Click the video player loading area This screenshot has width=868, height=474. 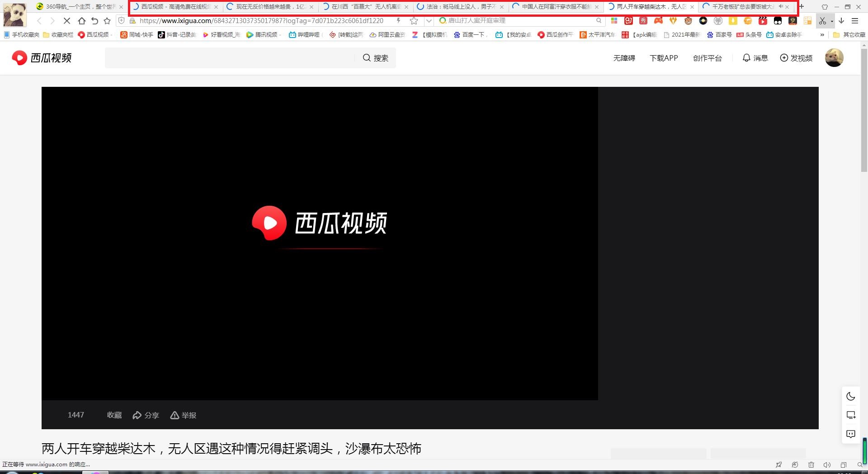(x=320, y=243)
